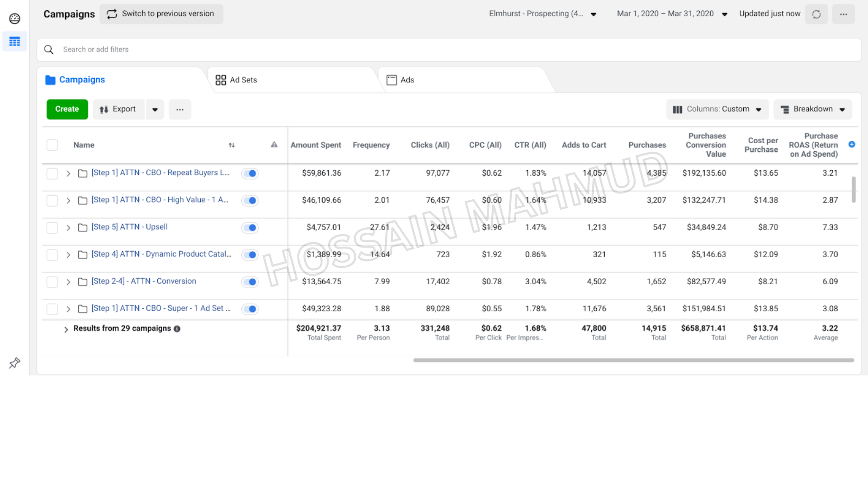Click Switch to previous version button
The image size is (868, 488).
[161, 14]
